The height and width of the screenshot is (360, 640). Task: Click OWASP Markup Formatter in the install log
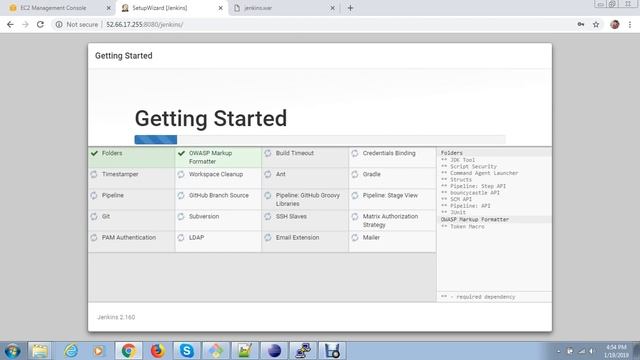point(475,220)
